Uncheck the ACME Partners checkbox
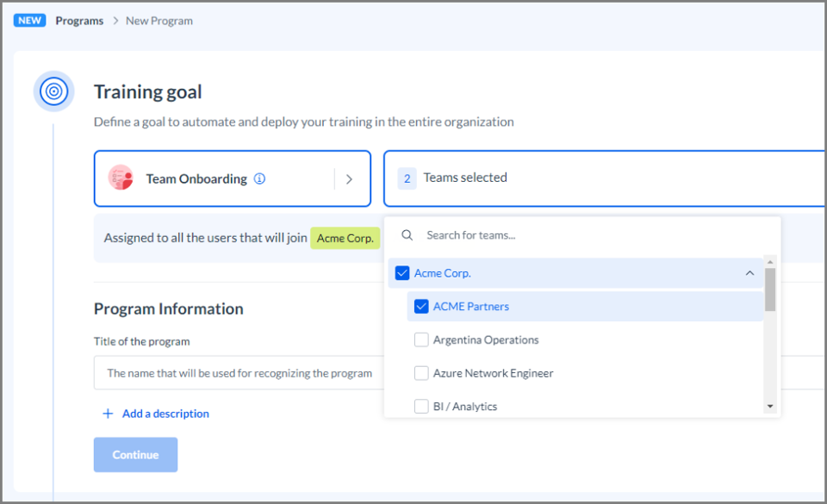Viewport: 827px width, 504px height. click(421, 307)
